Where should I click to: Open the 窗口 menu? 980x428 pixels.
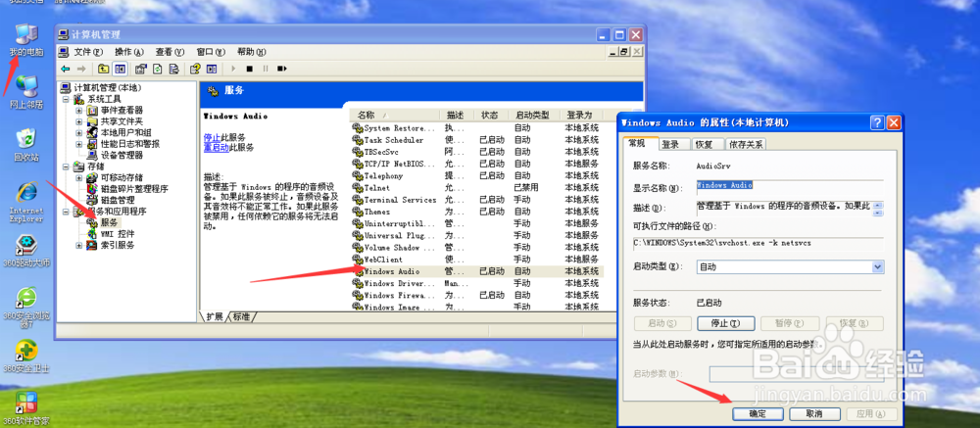pyautogui.click(x=210, y=52)
